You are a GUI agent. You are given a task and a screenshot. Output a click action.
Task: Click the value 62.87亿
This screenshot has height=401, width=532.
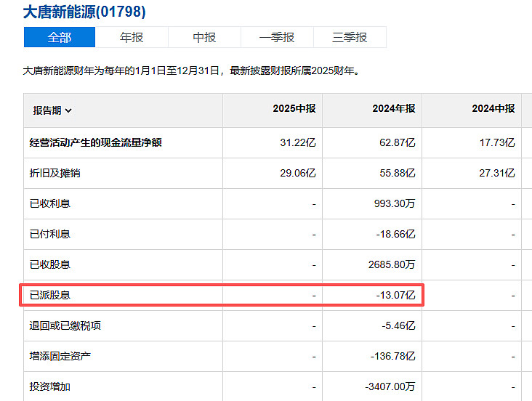pos(398,142)
